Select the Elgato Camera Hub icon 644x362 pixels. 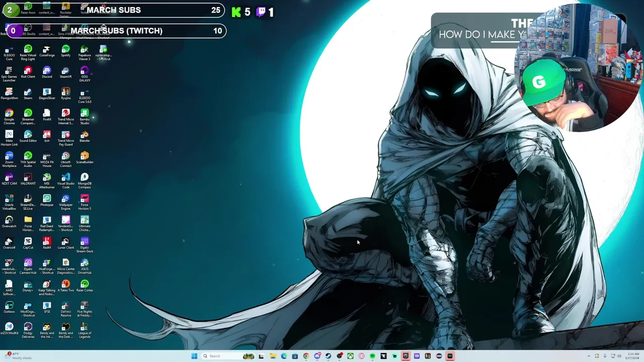(28, 266)
